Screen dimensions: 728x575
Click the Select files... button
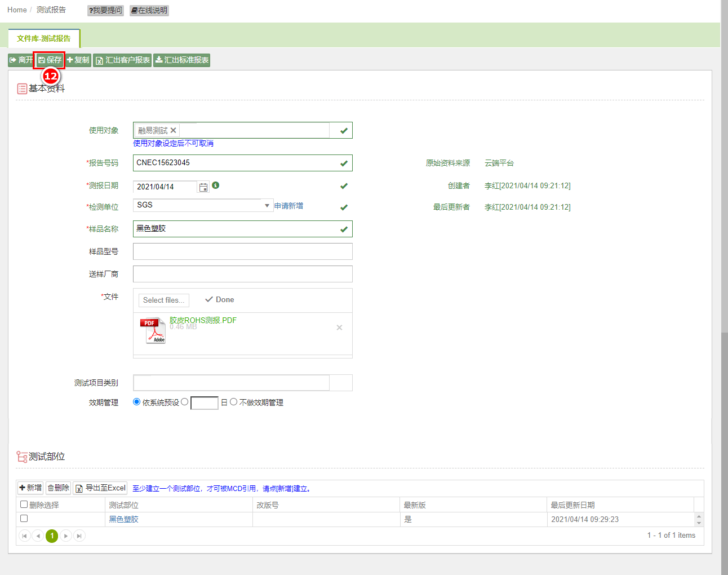pyautogui.click(x=164, y=300)
